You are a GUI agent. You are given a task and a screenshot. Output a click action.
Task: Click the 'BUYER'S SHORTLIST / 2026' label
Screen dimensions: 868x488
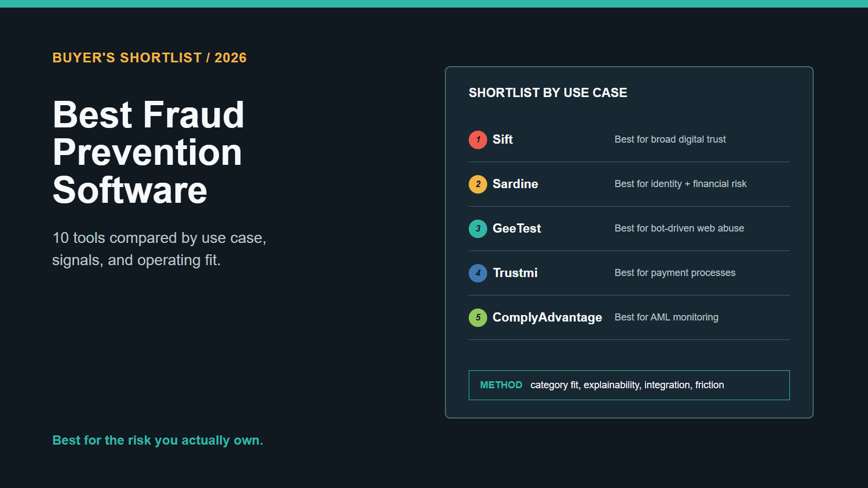(149, 57)
